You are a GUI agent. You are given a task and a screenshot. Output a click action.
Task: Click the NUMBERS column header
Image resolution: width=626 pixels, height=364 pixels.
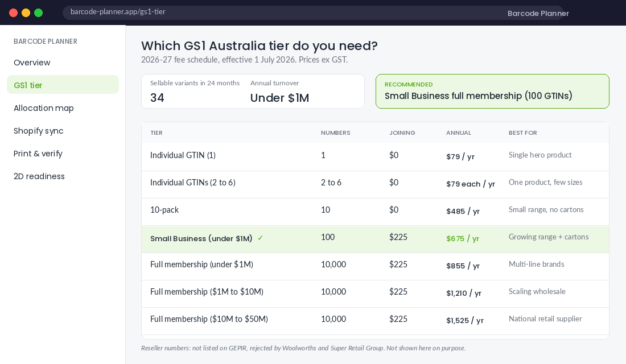[335, 133]
